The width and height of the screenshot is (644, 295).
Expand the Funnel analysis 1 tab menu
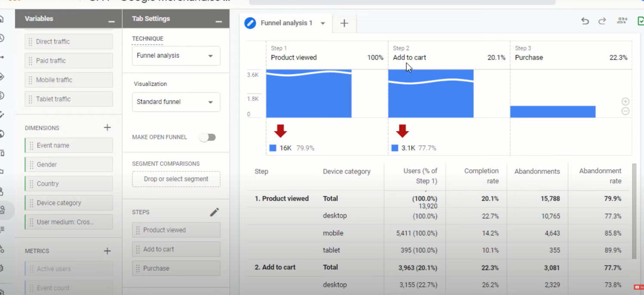point(323,23)
